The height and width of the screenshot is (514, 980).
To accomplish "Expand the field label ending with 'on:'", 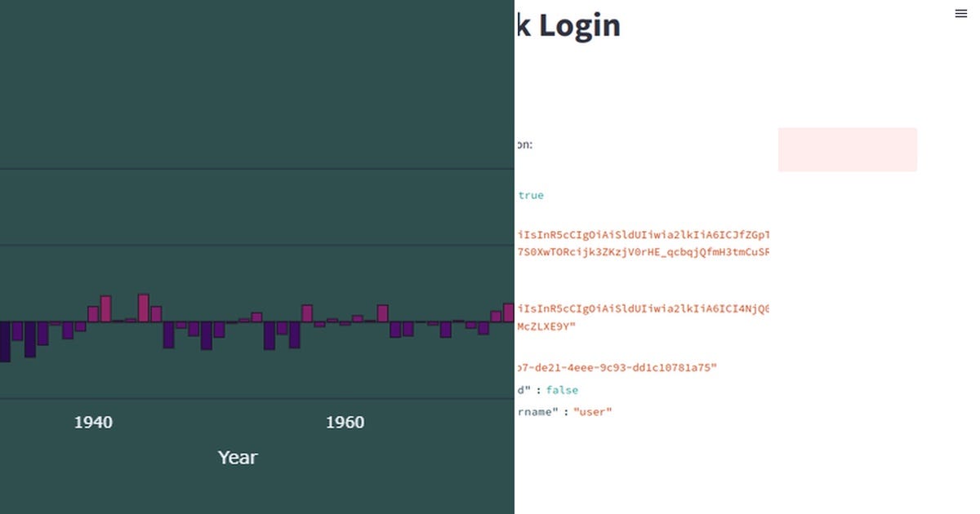I will 523,144.
